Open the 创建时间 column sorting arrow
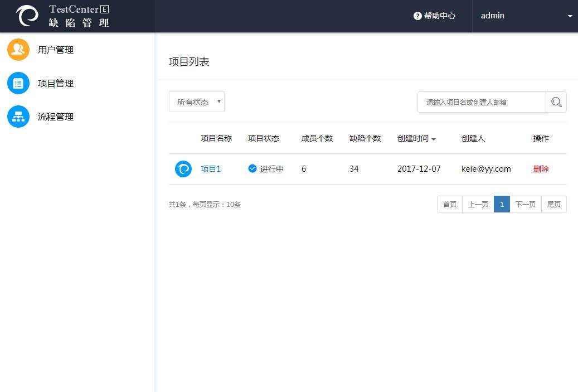 (x=434, y=138)
